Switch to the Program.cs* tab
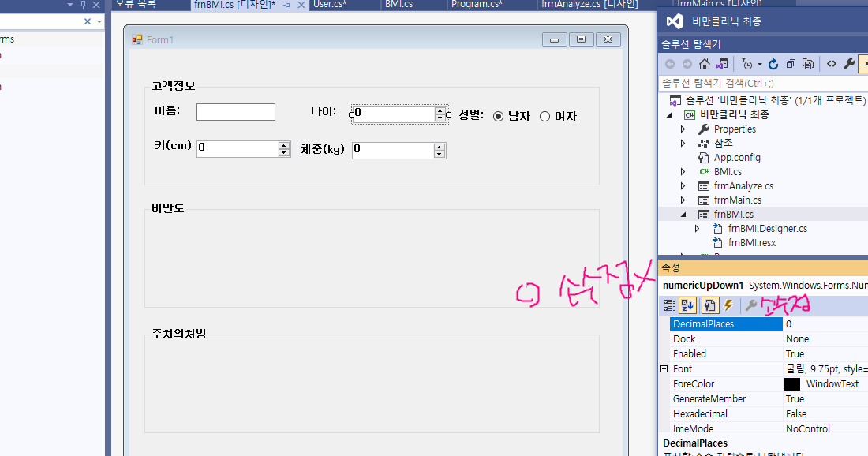The height and width of the screenshot is (456, 868). pos(477,5)
